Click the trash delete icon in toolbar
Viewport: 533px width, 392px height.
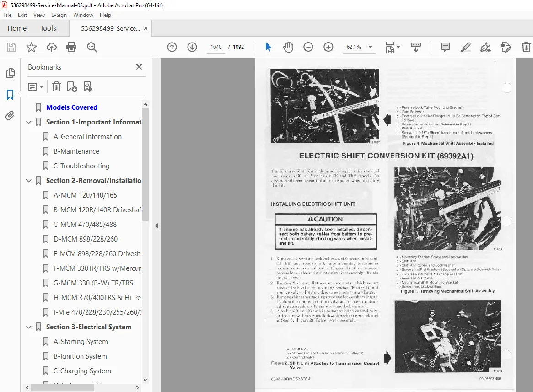pyautogui.click(x=526, y=47)
